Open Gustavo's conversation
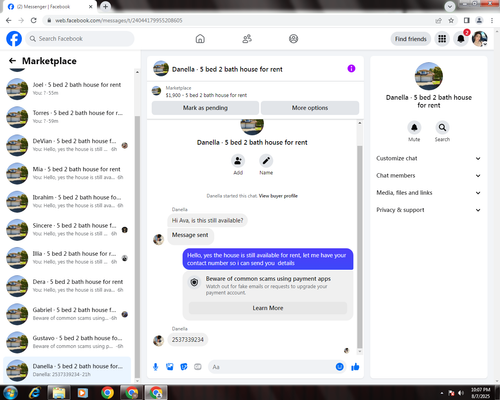 coord(67,342)
